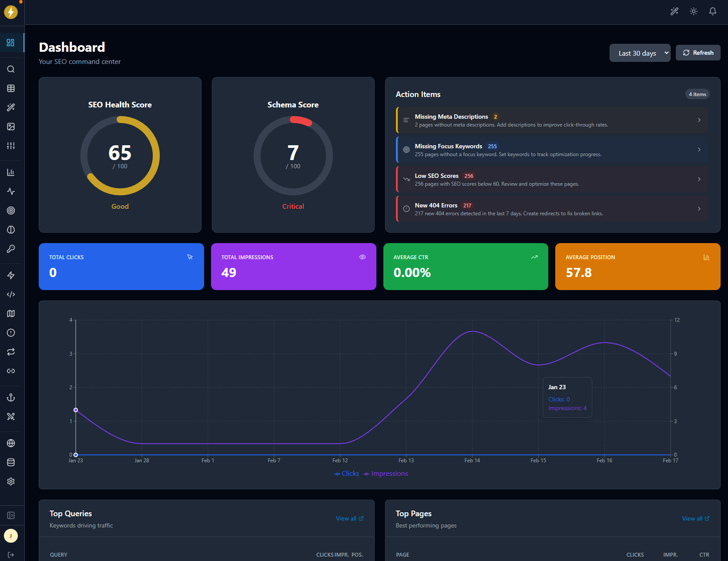Click the Refresh button
This screenshot has width=728, height=561.
click(698, 53)
